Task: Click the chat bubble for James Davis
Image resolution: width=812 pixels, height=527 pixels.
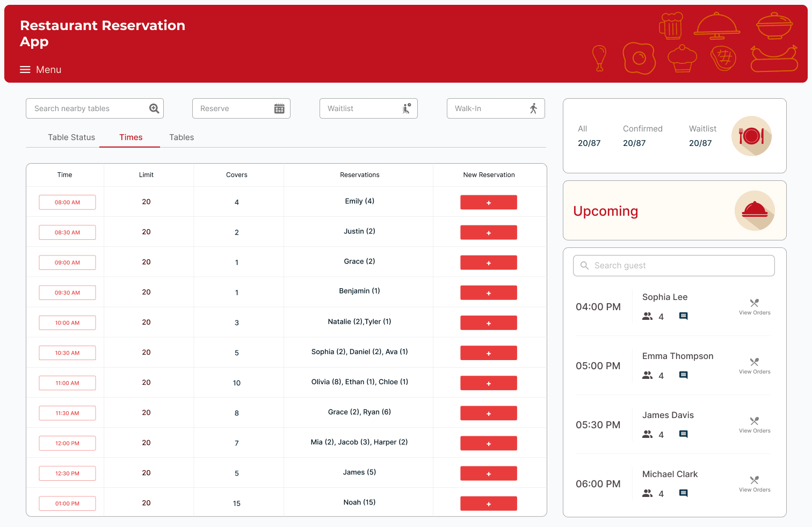Action: coord(683,434)
